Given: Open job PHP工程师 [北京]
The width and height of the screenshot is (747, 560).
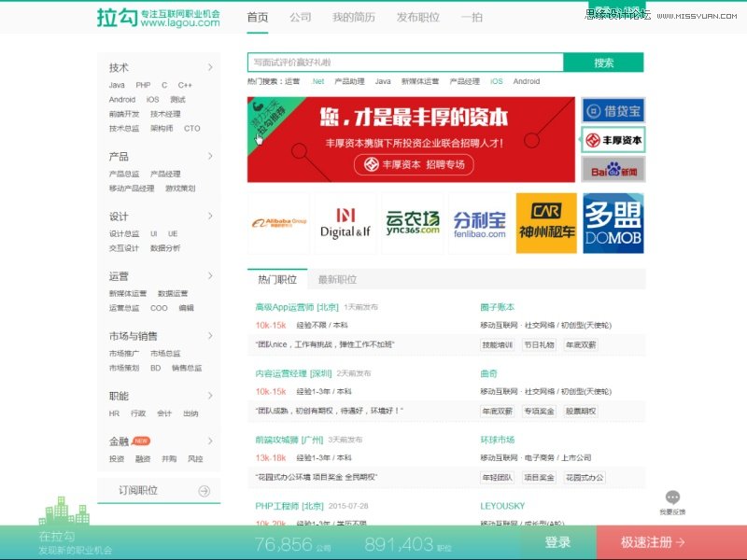Looking at the screenshot, I should click(289, 506).
